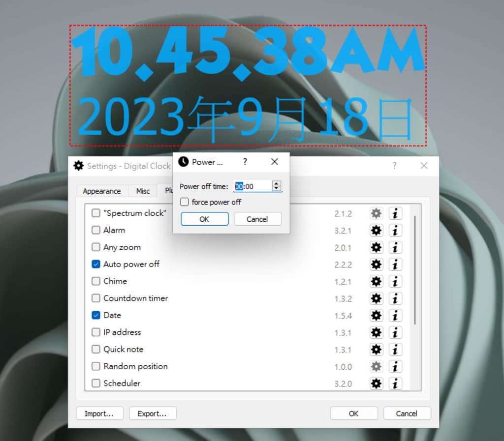
Task: Enable the "Spectrum clock" plugin checkbox
Action: [x=96, y=213]
